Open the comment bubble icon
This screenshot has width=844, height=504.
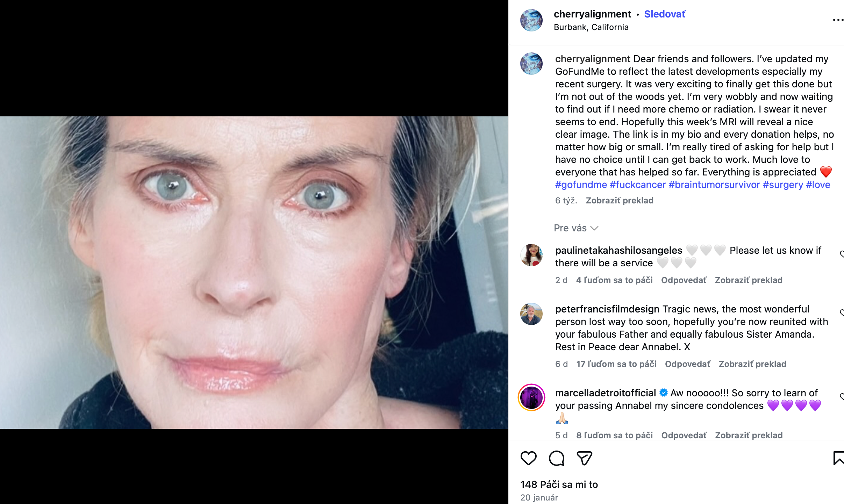point(556,458)
